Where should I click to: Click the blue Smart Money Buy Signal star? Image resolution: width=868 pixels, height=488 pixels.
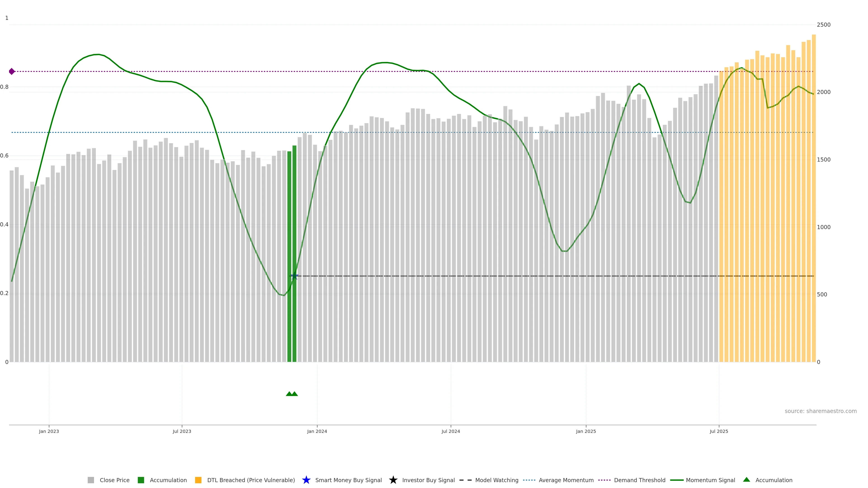coord(306,480)
